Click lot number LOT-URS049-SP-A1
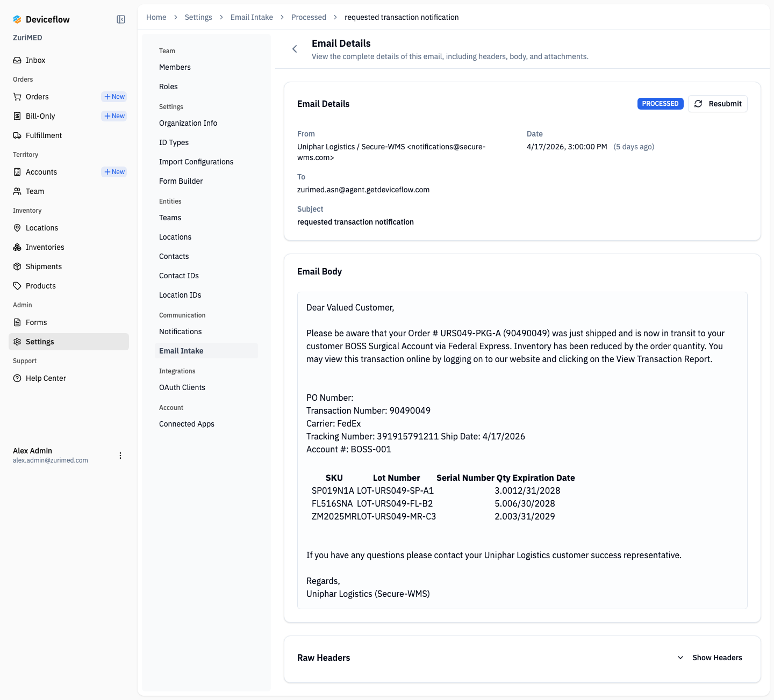774x700 pixels. click(x=395, y=490)
